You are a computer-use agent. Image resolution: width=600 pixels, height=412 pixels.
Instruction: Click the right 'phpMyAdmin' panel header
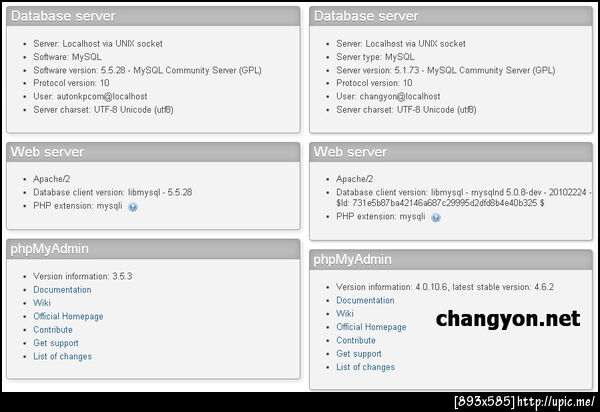pos(451,260)
